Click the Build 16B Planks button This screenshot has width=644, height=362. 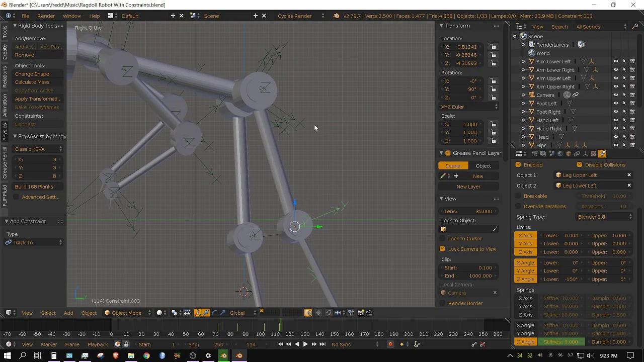(x=34, y=187)
